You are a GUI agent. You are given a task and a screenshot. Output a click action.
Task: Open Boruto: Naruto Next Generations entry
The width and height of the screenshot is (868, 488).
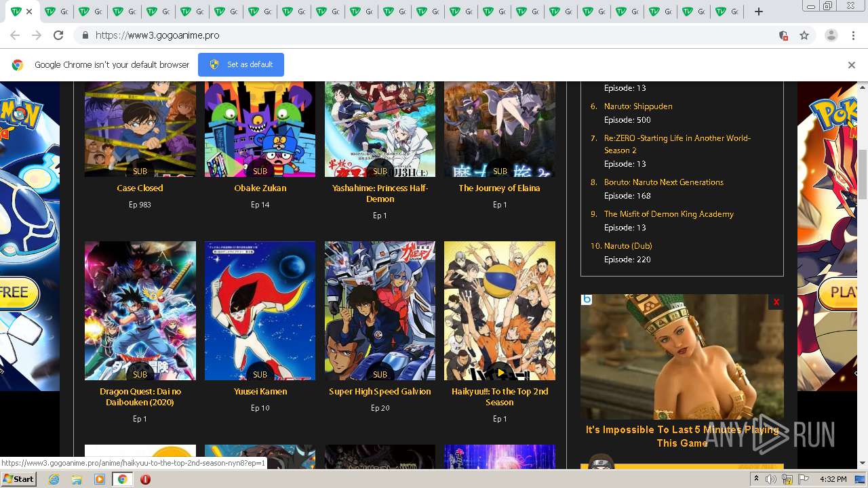[664, 182]
